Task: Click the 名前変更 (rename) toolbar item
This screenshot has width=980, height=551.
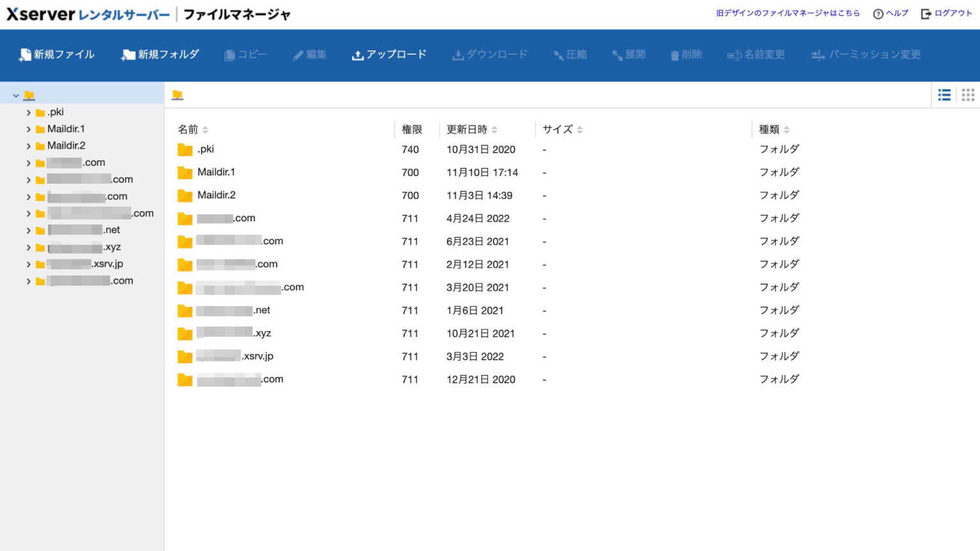Action: [756, 55]
